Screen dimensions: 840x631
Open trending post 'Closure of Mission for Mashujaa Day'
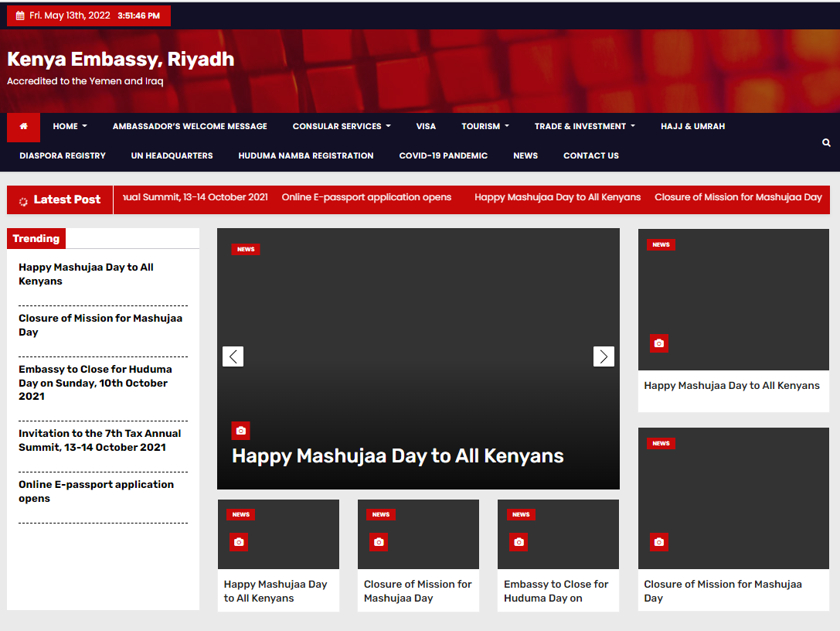100,325
